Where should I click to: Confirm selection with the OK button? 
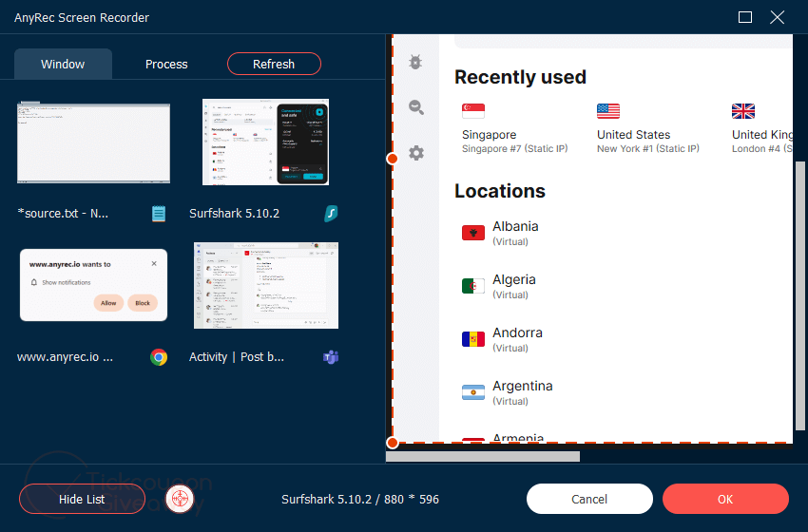(725, 499)
